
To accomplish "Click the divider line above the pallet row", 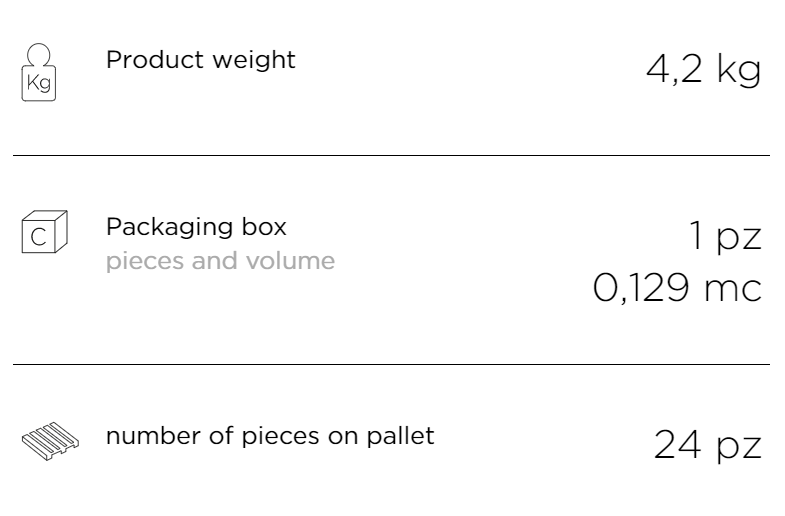I will click(391, 364).
